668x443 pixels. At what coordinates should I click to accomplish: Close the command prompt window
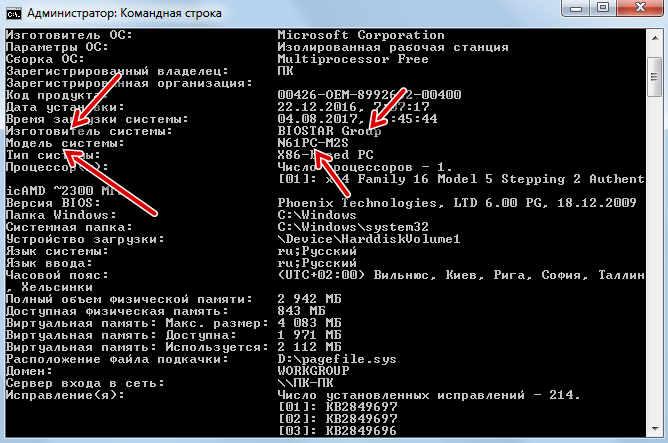click(x=641, y=9)
